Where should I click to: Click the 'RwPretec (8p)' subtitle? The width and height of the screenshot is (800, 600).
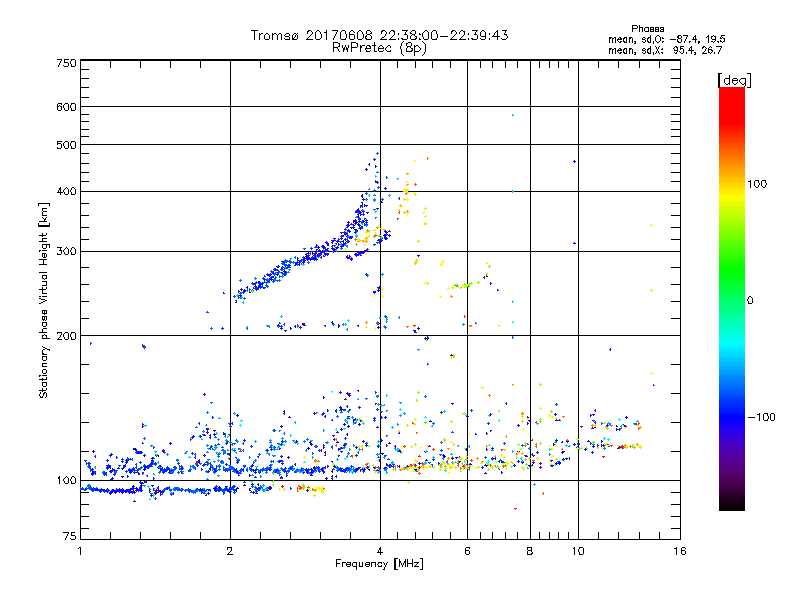[379, 48]
